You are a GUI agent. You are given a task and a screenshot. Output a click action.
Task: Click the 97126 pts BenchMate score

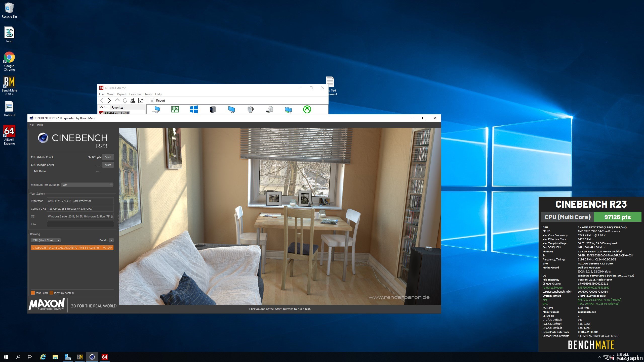coord(617,217)
